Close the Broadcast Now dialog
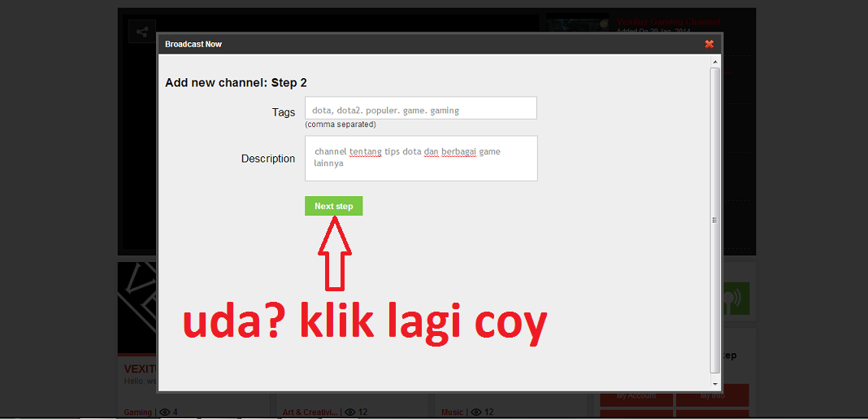The image size is (868, 419). tap(709, 44)
